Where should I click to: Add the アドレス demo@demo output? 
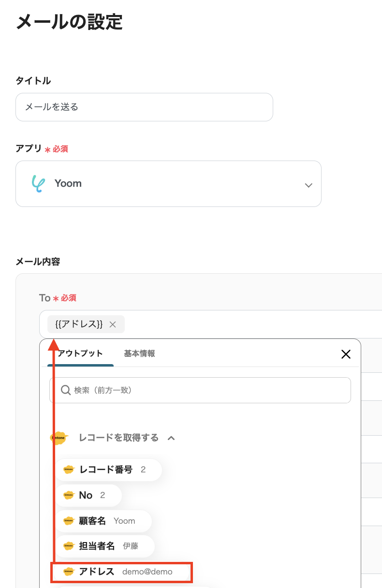pyautogui.click(x=122, y=572)
